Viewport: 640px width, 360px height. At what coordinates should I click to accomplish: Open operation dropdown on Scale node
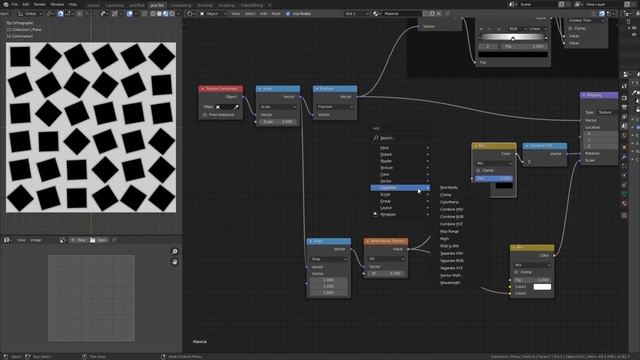pos(278,107)
